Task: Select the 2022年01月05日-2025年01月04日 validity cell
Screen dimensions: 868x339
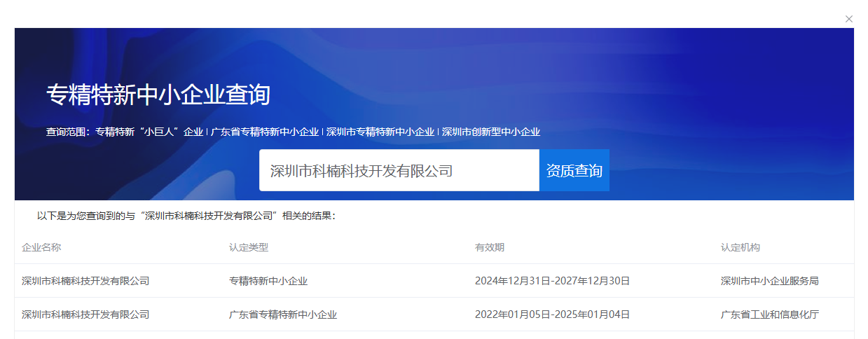Action: [x=552, y=314]
